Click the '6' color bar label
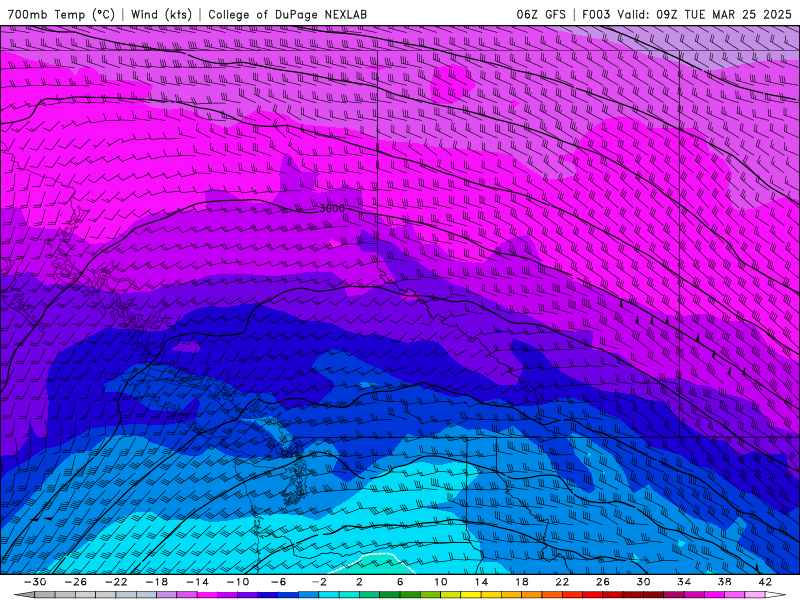This screenshot has height=600, width=800. 400,582
